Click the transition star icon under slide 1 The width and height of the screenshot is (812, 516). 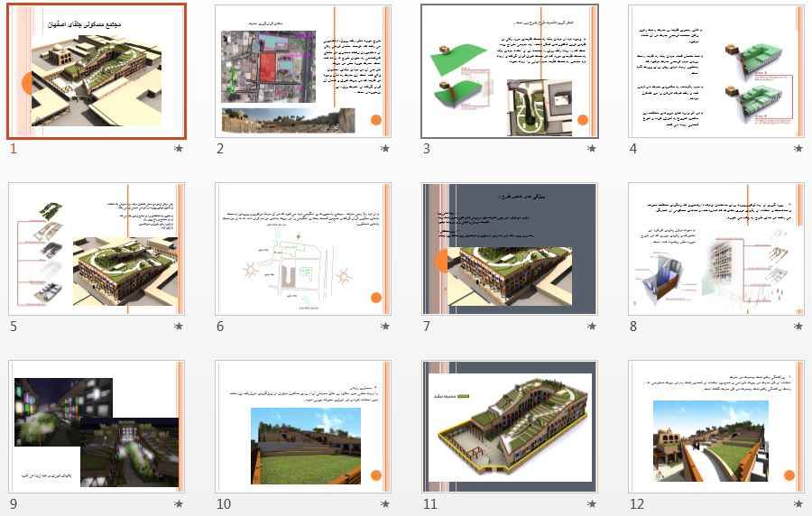(179, 148)
